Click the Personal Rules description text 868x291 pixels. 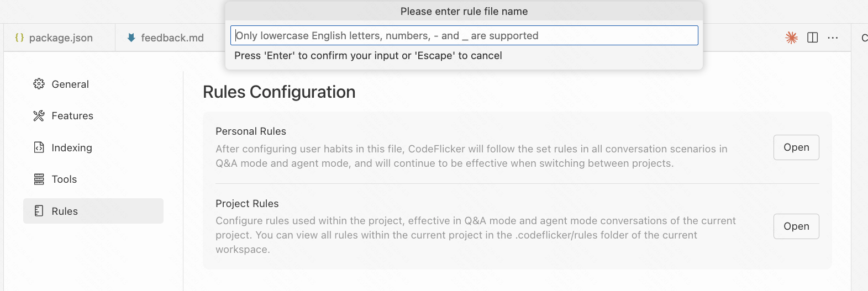tap(471, 156)
